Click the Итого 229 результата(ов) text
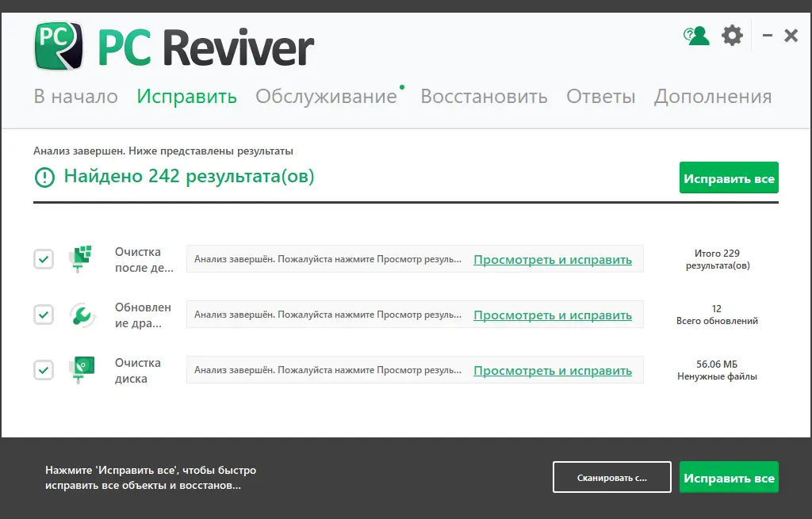The height and width of the screenshot is (519, 812). [717, 259]
